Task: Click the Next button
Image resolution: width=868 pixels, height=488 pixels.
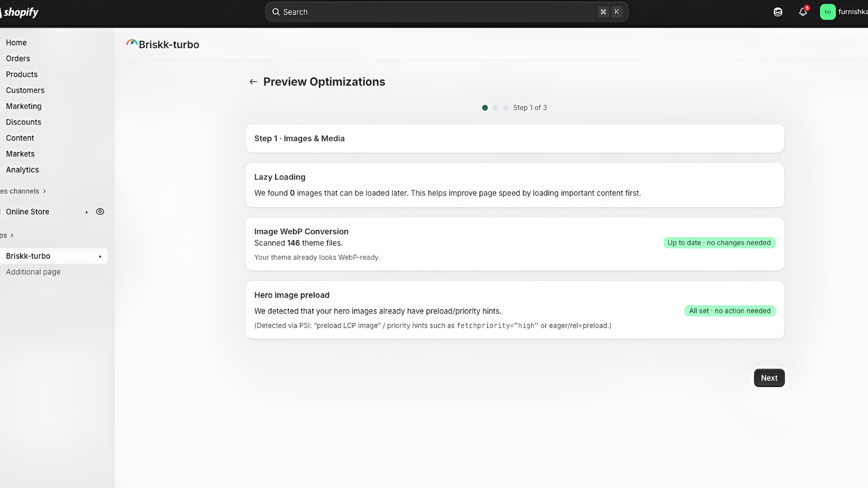Action: coord(769,377)
